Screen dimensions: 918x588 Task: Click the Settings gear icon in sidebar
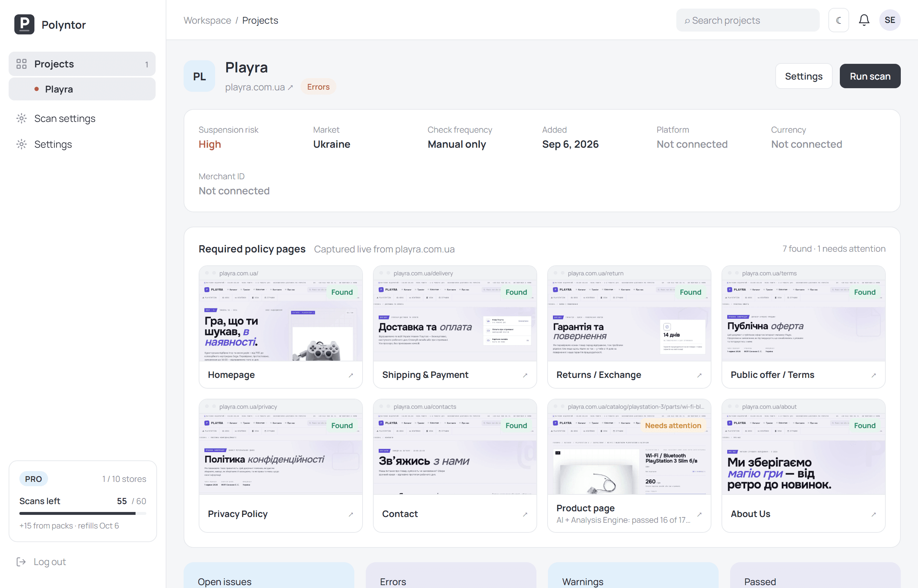(x=22, y=144)
